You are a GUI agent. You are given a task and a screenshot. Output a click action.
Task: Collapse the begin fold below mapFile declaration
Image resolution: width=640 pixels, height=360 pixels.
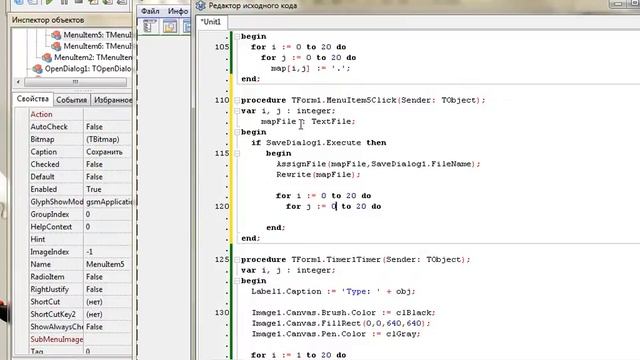click(237, 132)
